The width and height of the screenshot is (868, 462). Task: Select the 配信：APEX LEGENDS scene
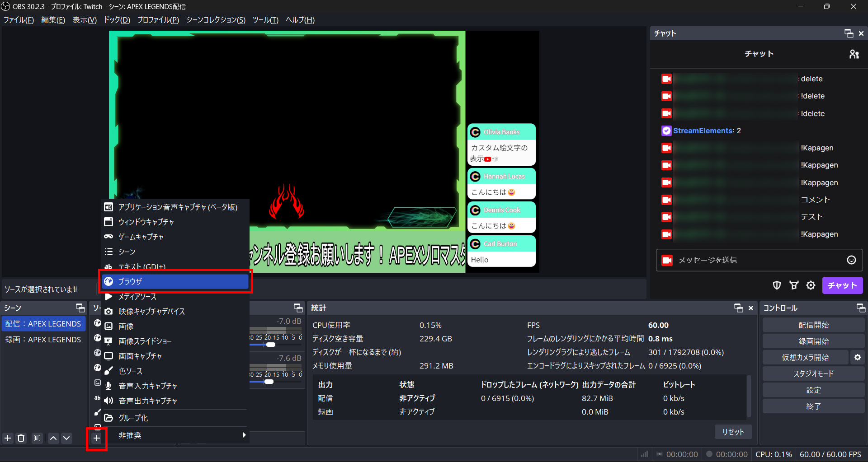43,324
